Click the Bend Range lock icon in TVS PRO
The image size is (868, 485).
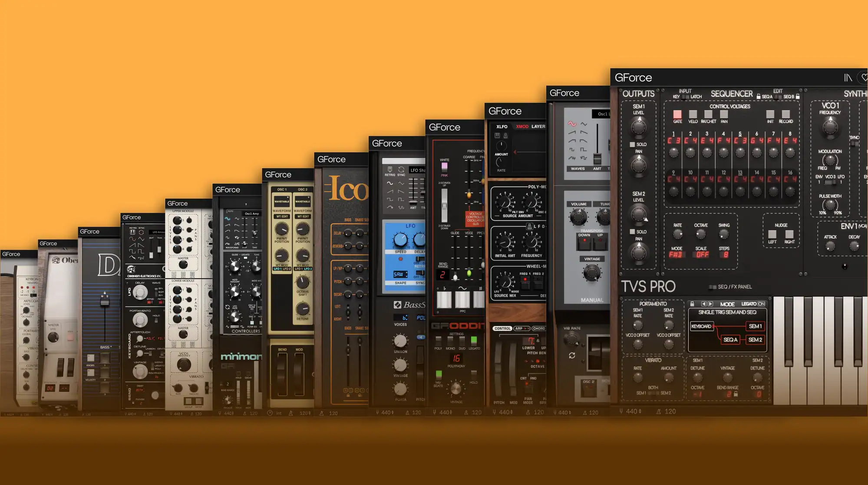coord(736,394)
